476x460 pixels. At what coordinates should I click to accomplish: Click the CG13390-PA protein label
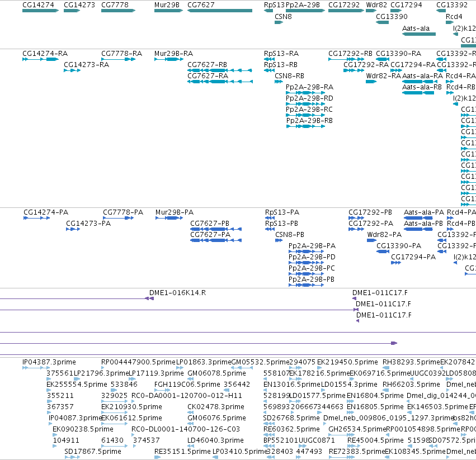click(x=399, y=246)
